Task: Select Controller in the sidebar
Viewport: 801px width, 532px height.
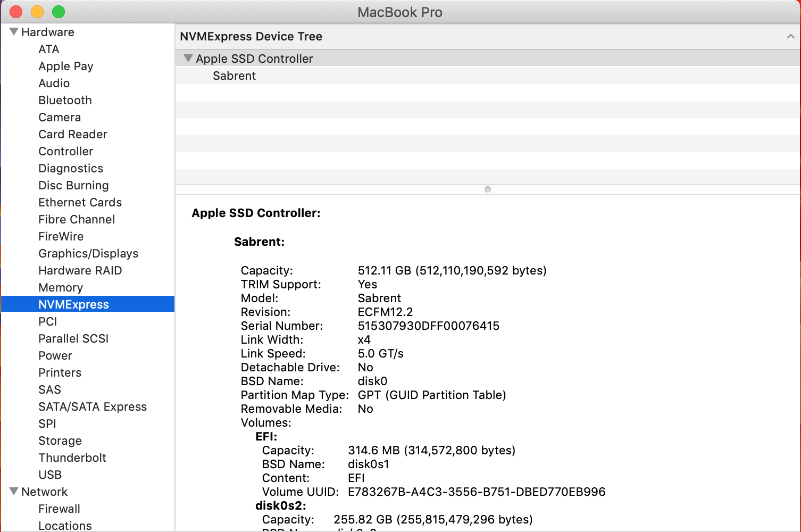Action: pos(66,151)
